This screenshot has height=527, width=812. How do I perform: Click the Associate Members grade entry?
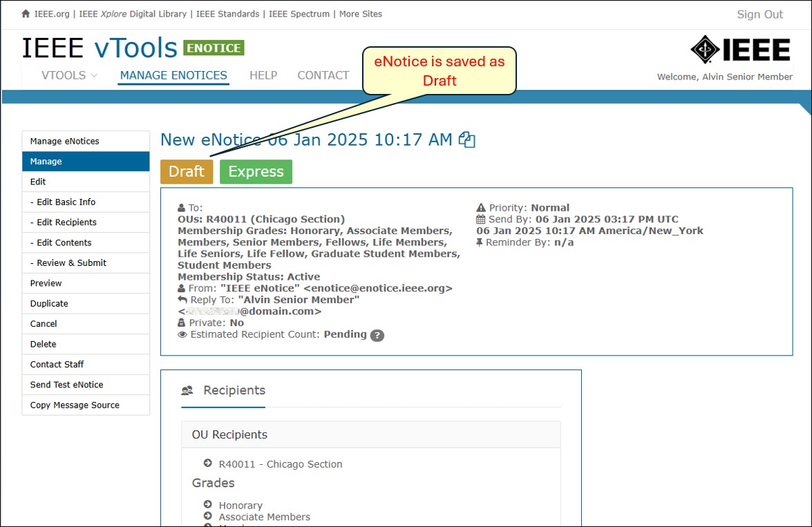(x=264, y=517)
